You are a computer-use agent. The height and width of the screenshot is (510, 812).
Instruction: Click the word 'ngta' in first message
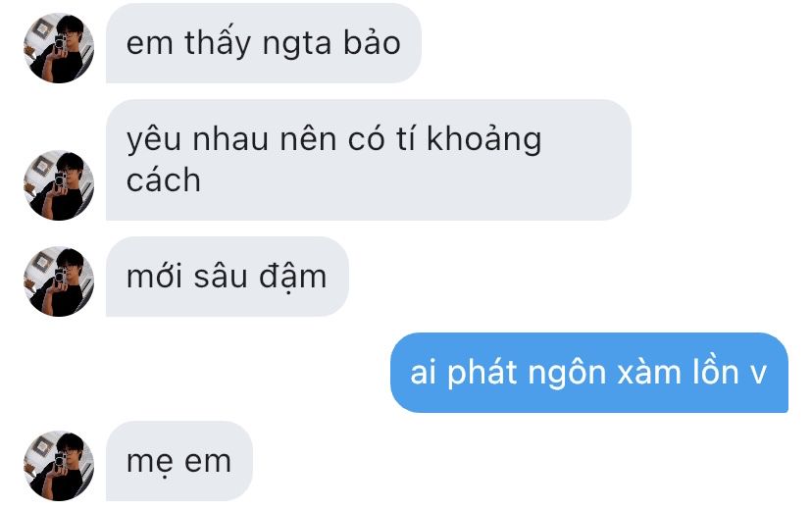[297, 45]
